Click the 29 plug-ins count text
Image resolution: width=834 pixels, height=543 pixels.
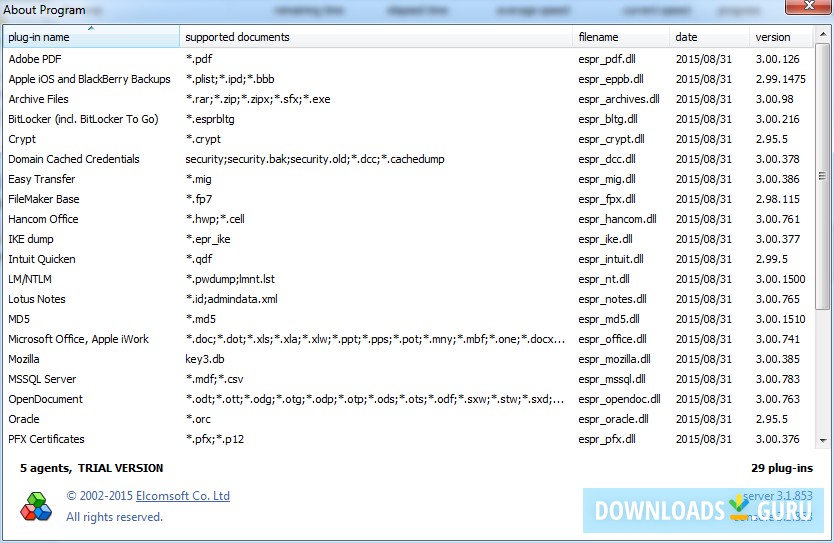tap(782, 468)
